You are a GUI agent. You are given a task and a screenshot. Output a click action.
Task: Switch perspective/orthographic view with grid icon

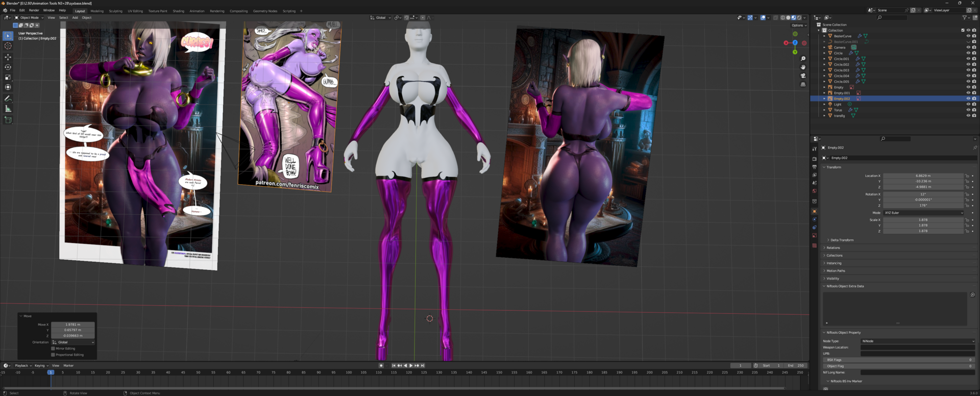click(x=803, y=84)
